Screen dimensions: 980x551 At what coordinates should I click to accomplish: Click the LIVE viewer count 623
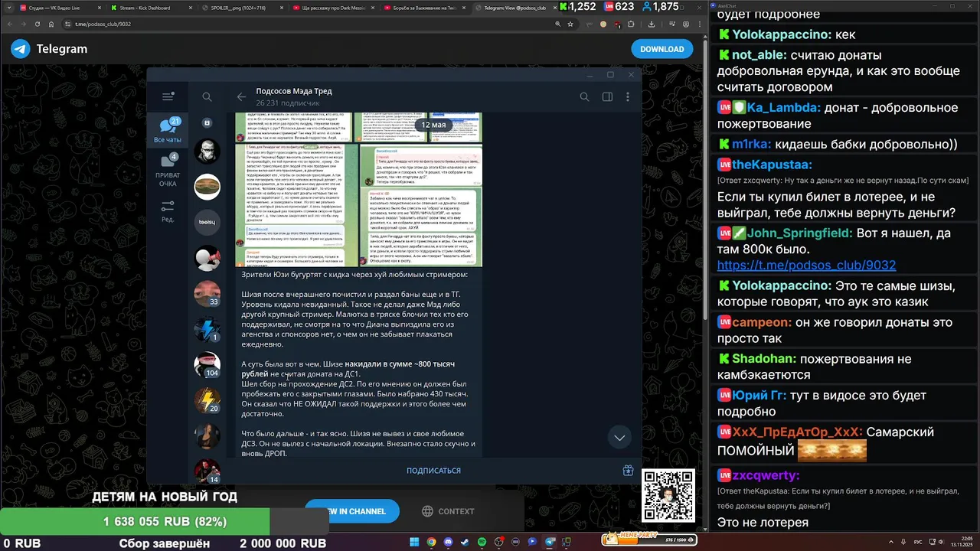pyautogui.click(x=619, y=7)
